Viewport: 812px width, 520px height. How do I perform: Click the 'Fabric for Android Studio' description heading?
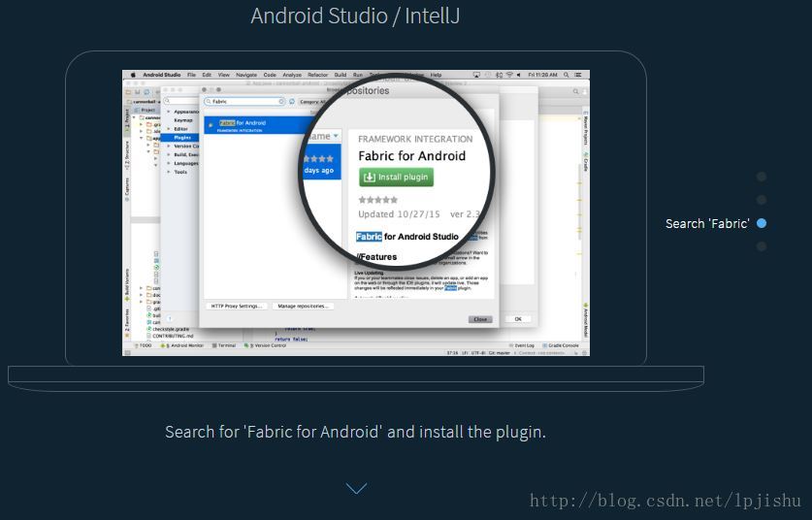point(407,237)
